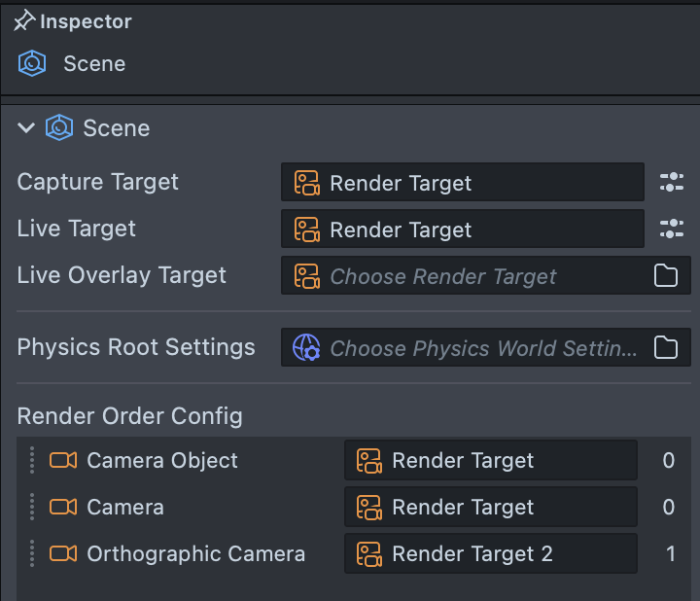Click the Inspector panel tab title
700x601 pixels.
coord(86,21)
